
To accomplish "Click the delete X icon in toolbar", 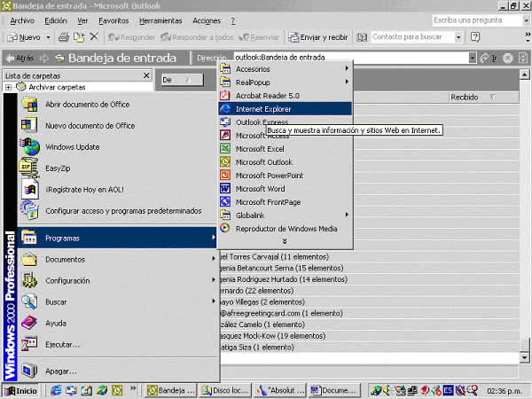I will (94, 37).
